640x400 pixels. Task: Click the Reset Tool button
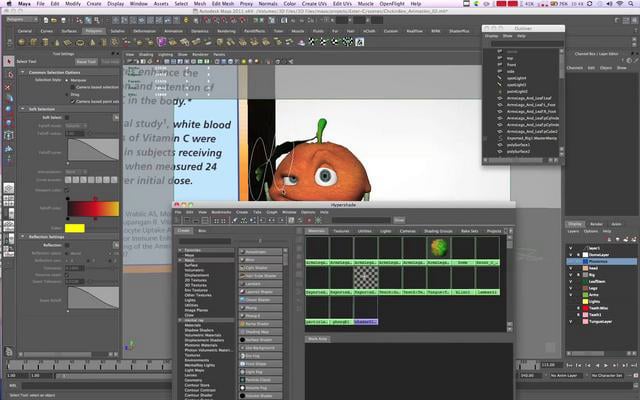point(86,62)
